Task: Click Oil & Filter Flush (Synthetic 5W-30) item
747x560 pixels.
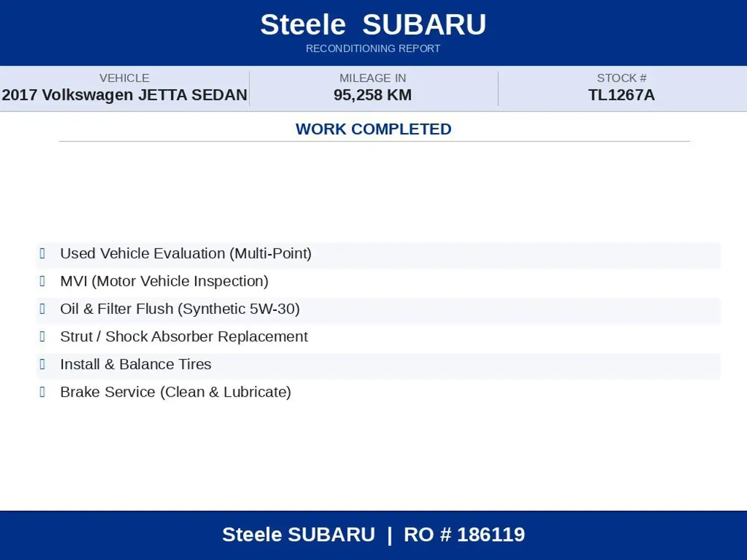Action: point(180,309)
